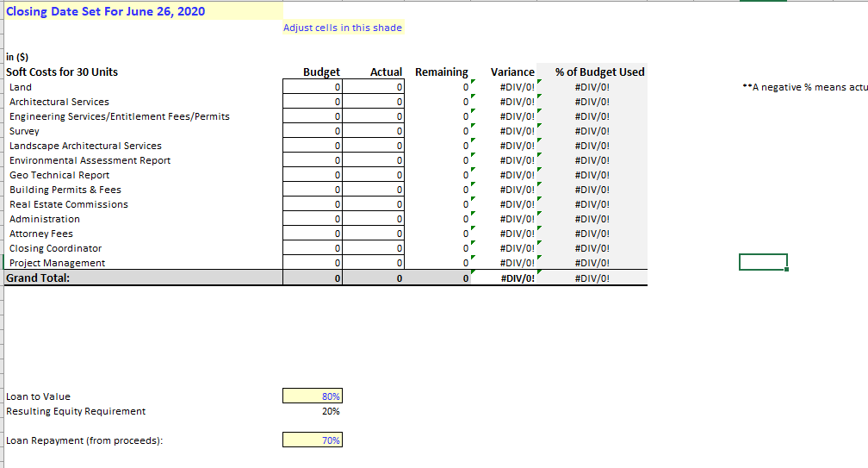Select the 'Closing Date Set For June 26, 2020' title cell
The image size is (868, 468).
click(144, 11)
